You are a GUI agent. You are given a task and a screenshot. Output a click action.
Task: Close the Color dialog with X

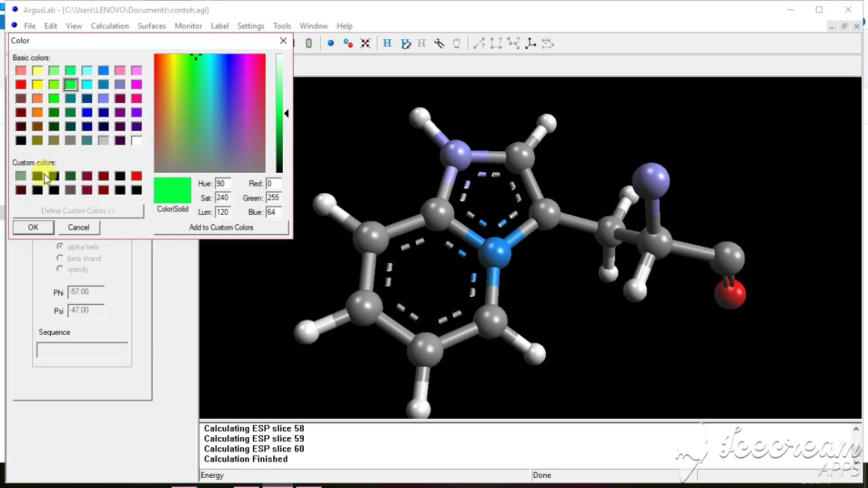(x=283, y=41)
